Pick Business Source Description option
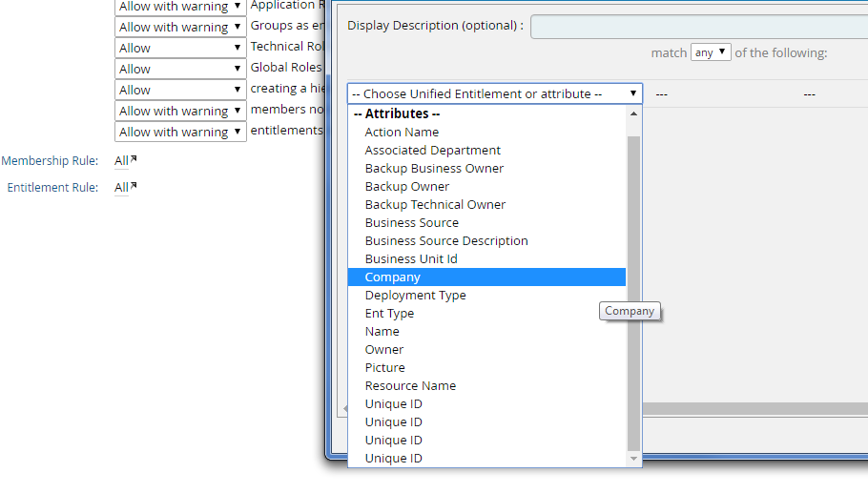Viewport: 868px width, 493px height. click(x=486, y=240)
